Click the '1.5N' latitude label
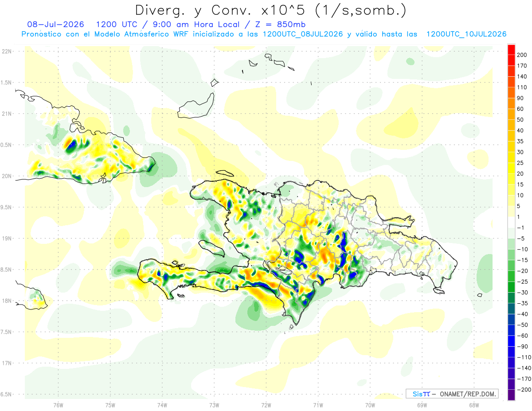Image resolution: width=532 pixels, height=411 pixels. tap(6, 82)
